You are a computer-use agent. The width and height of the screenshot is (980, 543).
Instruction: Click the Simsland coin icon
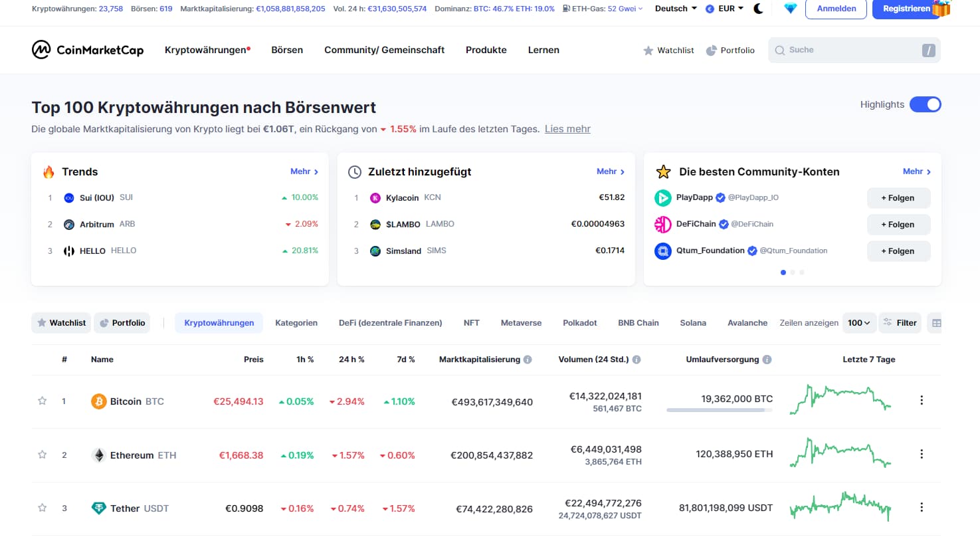(375, 251)
